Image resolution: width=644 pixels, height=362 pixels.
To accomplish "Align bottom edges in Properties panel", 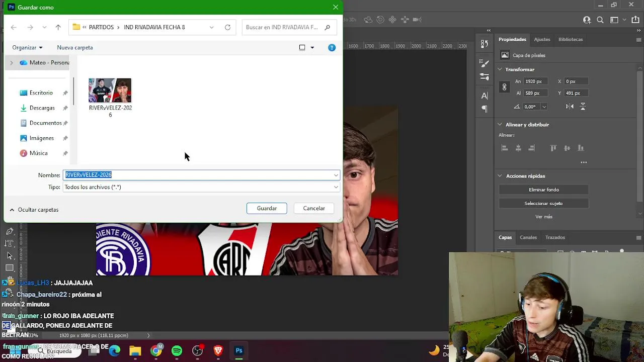I will (x=581, y=148).
